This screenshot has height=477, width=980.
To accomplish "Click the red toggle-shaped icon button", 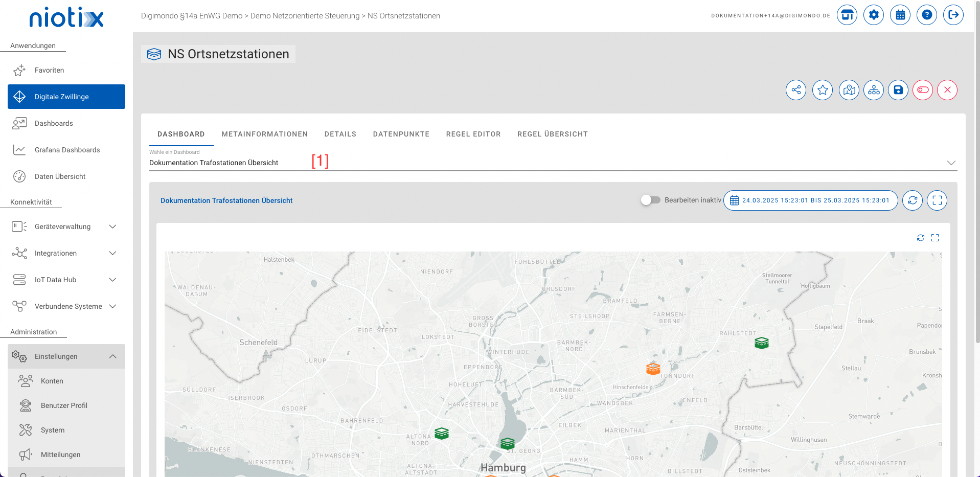I will (x=923, y=90).
